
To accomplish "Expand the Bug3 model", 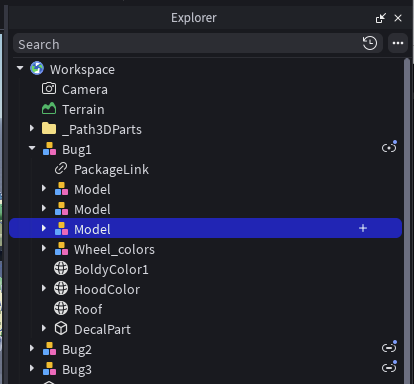I will [x=32, y=368].
